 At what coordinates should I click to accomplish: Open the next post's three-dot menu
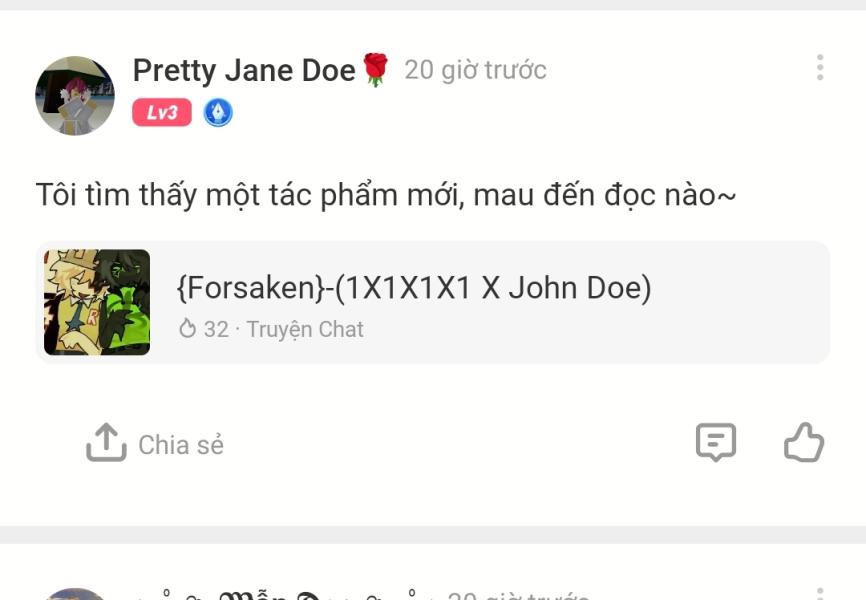pyautogui.click(x=820, y=594)
